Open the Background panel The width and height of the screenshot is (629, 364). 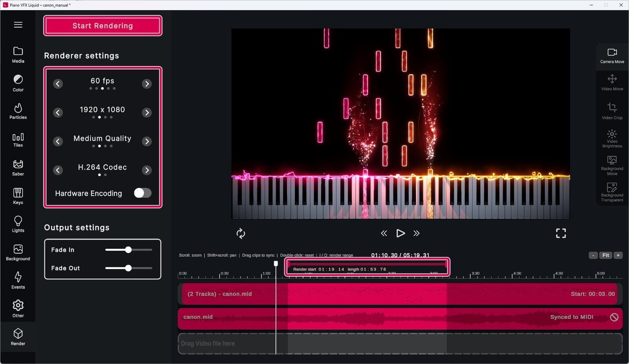(18, 253)
